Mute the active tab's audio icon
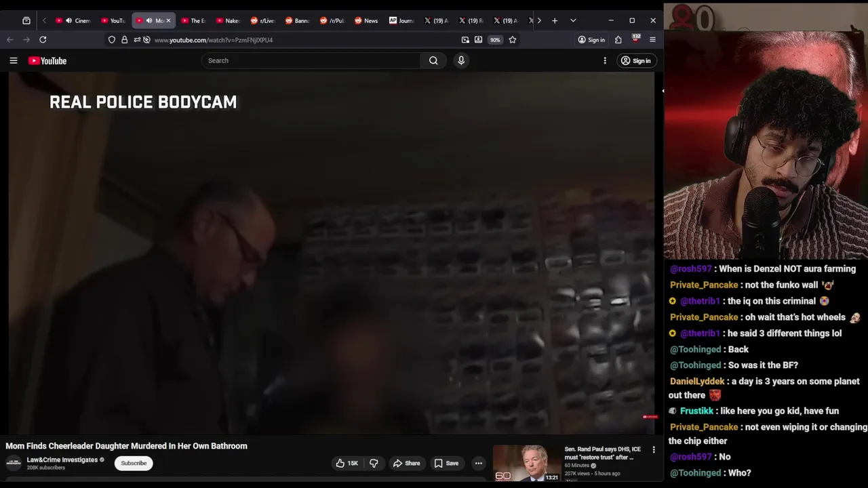 pos(149,20)
